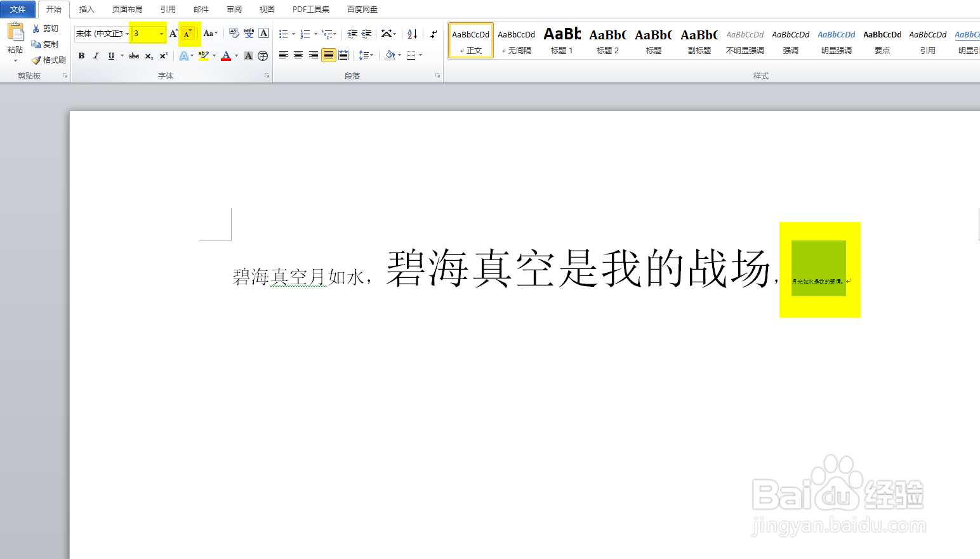Switch to the Insert (插入) tab

tap(86, 9)
